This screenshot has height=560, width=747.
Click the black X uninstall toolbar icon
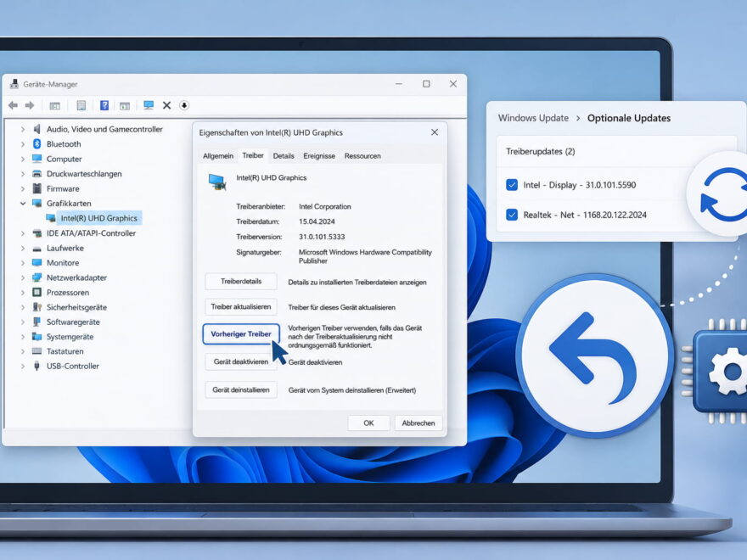(x=166, y=105)
